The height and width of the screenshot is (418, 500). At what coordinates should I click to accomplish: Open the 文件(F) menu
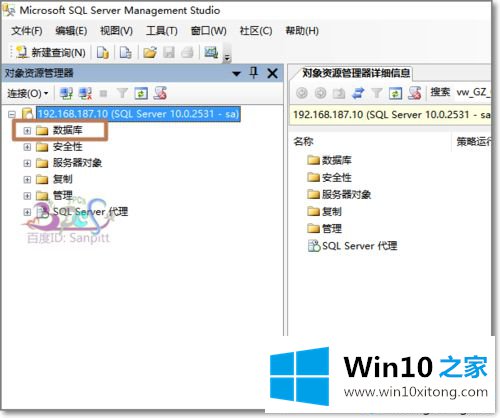pyautogui.click(x=27, y=31)
